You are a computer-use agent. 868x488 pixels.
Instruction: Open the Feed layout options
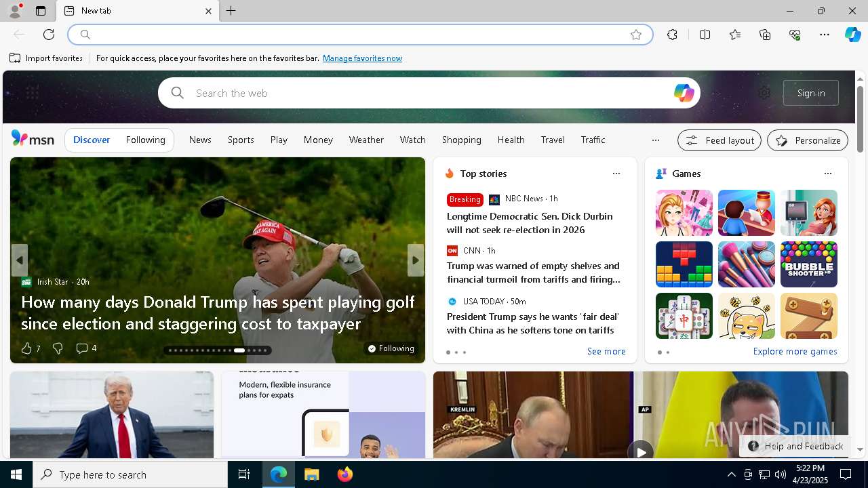[x=719, y=140]
